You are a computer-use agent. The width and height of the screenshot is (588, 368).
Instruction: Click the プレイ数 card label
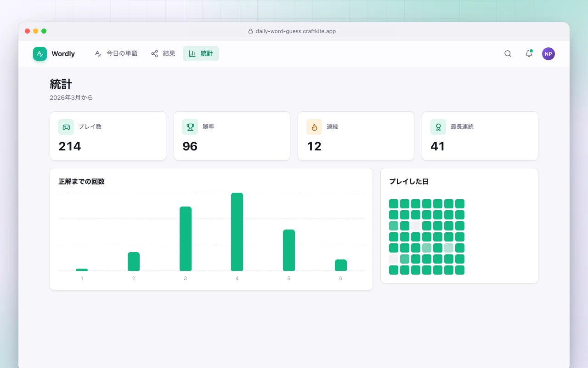click(x=90, y=127)
